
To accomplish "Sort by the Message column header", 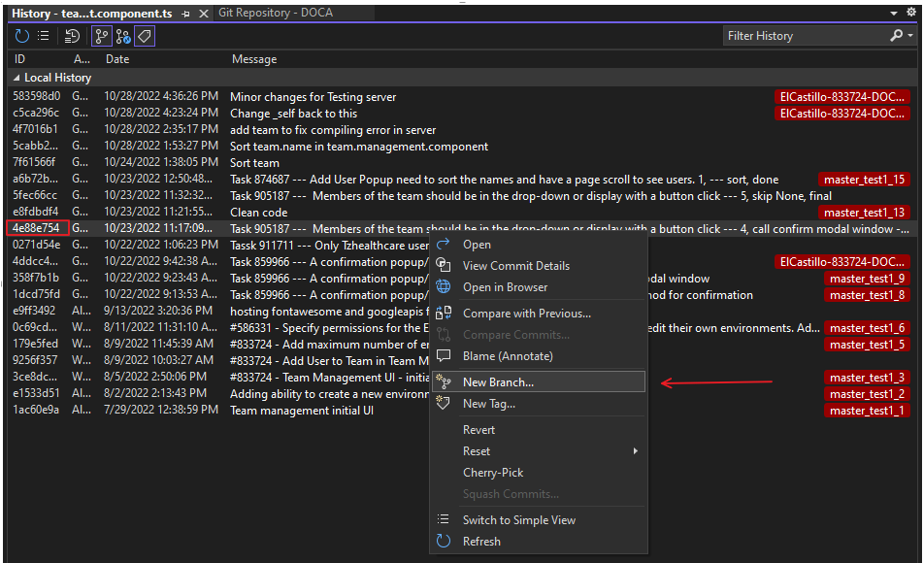I will coord(254,59).
